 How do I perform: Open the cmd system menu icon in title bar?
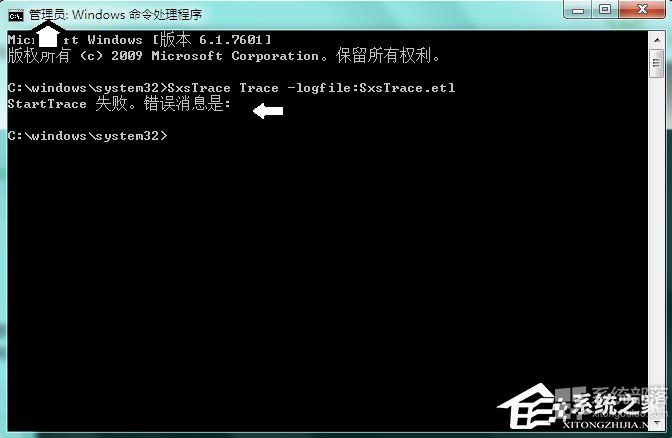tap(15, 16)
